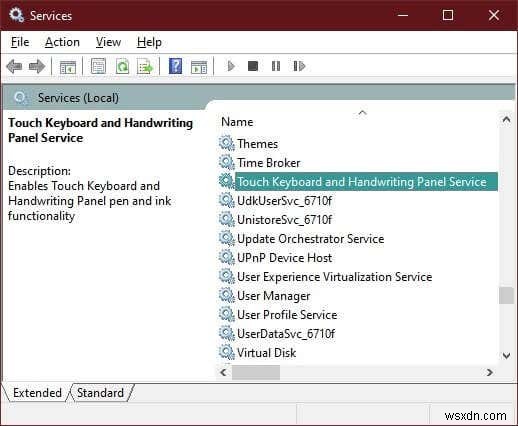
Task: Select the UPnP Device Host service
Action: point(284,258)
